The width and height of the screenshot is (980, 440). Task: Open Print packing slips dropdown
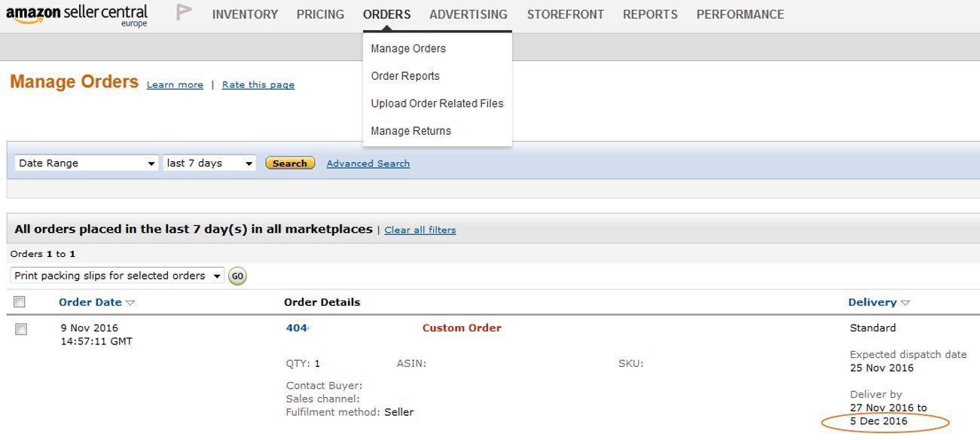pos(118,276)
